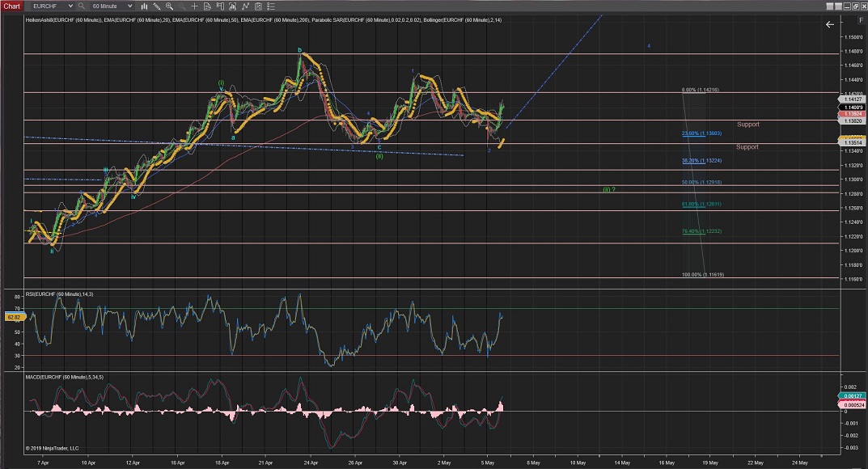This screenshot has height=469, width=868.
Task: Select the crosshair cursor icon
Action: pyautogui.click(x=194, y=6)
